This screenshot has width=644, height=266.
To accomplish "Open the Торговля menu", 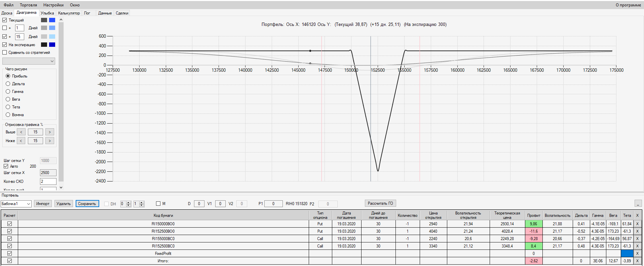I will [28, 5].
